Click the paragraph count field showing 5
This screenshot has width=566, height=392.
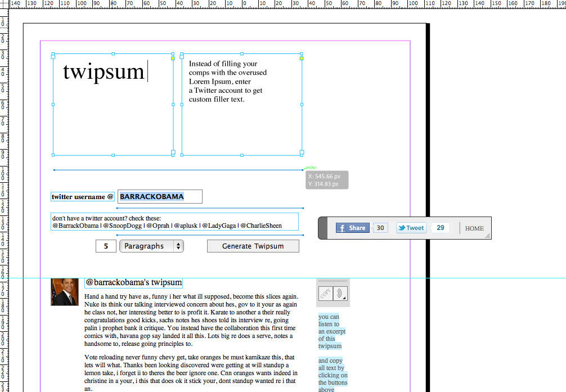[x=106, y=246]
